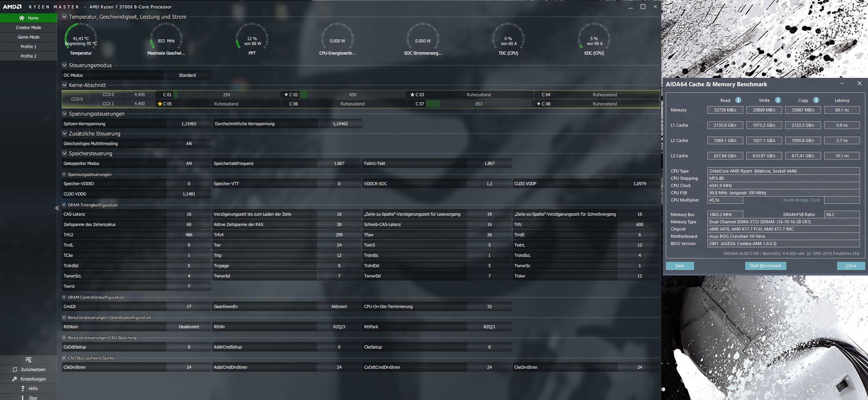This screenshot has width=868, height=400.
Task: Click the Gleichzeitiges Multithreading AN value
Action: pyautogui.click(x=189, y=144)
